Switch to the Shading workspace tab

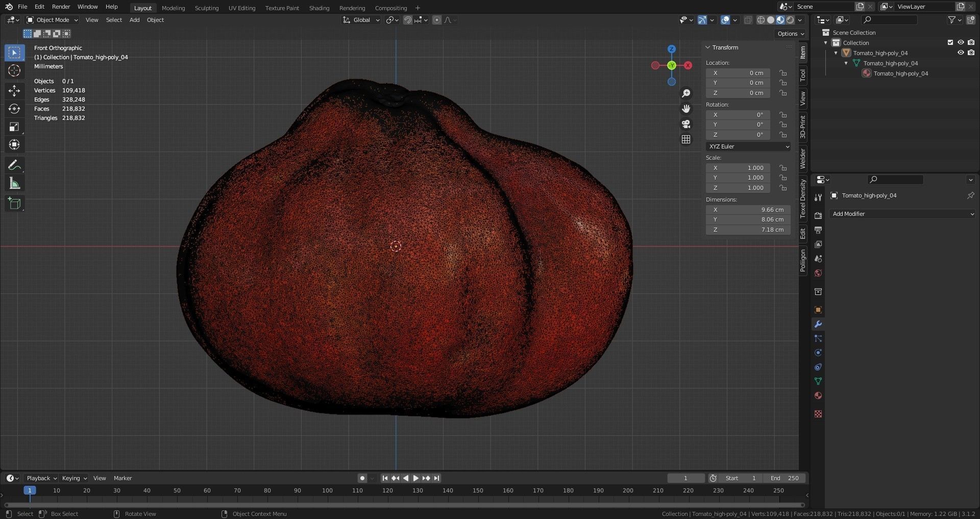[x=319, y=8]
